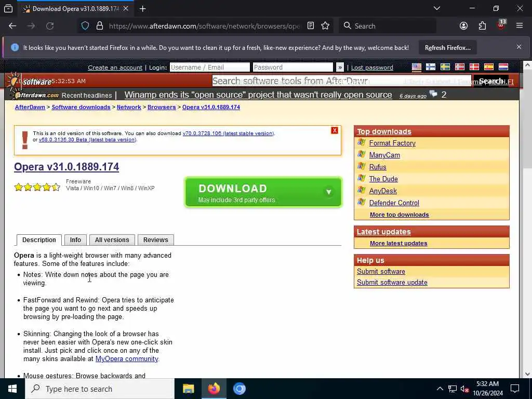Image resolution: width=532 pixels, height=399 pixels.
Task: Select the US flag language
Action: coord(416,67)
